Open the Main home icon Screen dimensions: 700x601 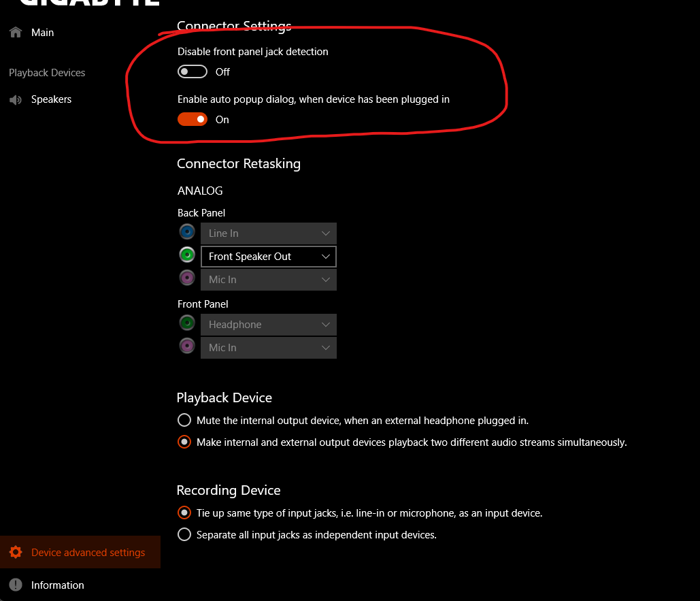(x=16, y=32)
